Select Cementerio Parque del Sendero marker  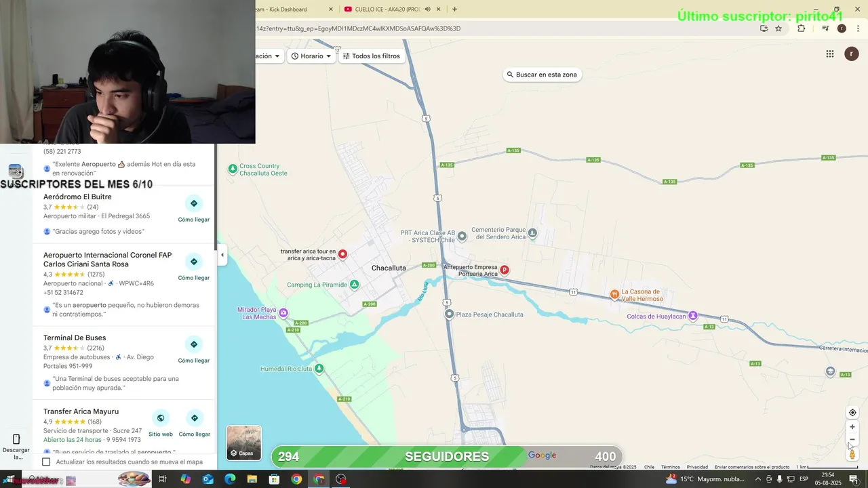coord(532,232)
